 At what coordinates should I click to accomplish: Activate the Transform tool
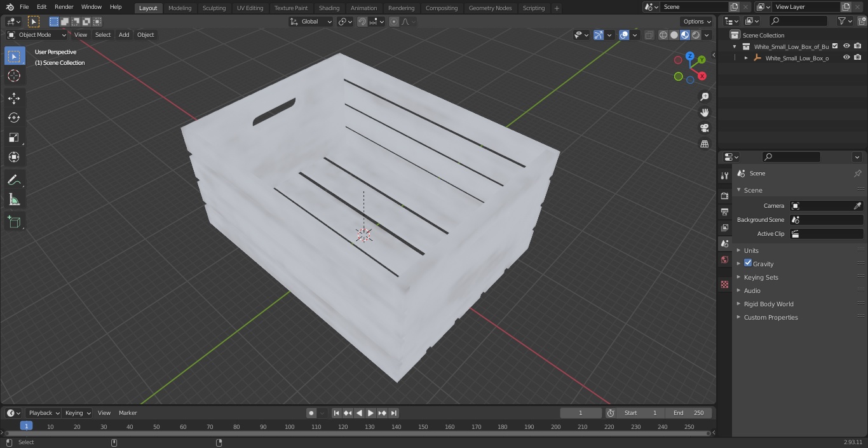[x=14, y=157]
